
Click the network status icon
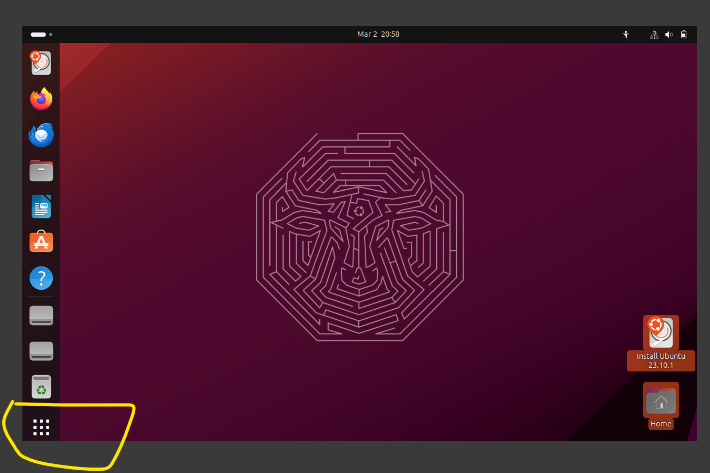[x=654, y=34]
